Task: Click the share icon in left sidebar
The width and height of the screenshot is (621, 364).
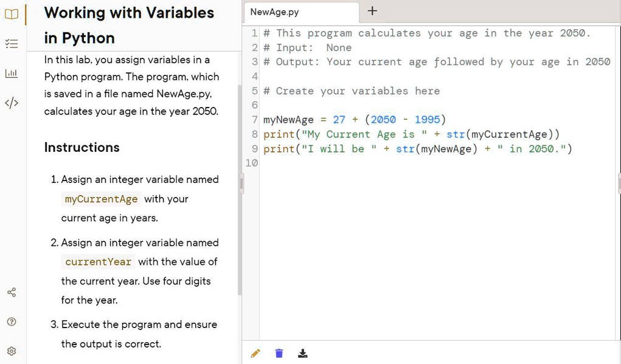Action: [x=12, y=293]
